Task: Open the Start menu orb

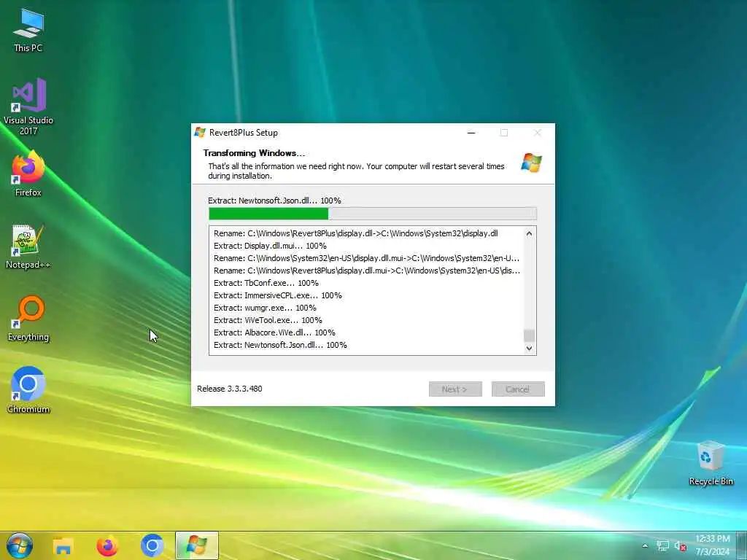Action: tap(20, 545)
